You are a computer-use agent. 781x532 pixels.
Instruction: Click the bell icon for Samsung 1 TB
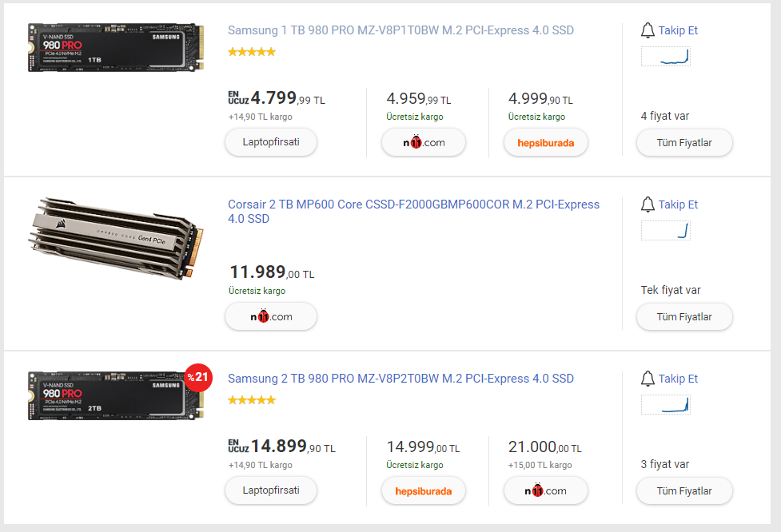[x=648, y=31]
